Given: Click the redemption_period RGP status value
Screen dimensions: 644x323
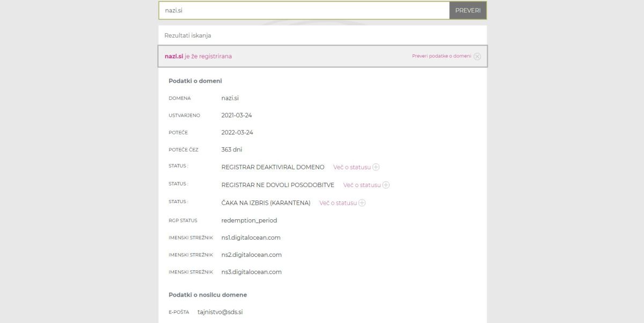Looking at the screenshot, I should (249, 220).
